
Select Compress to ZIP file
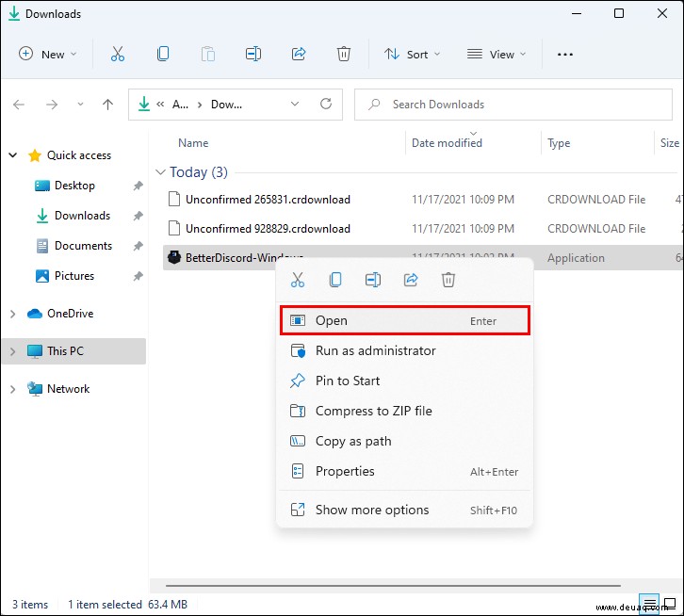coord(405,411)
